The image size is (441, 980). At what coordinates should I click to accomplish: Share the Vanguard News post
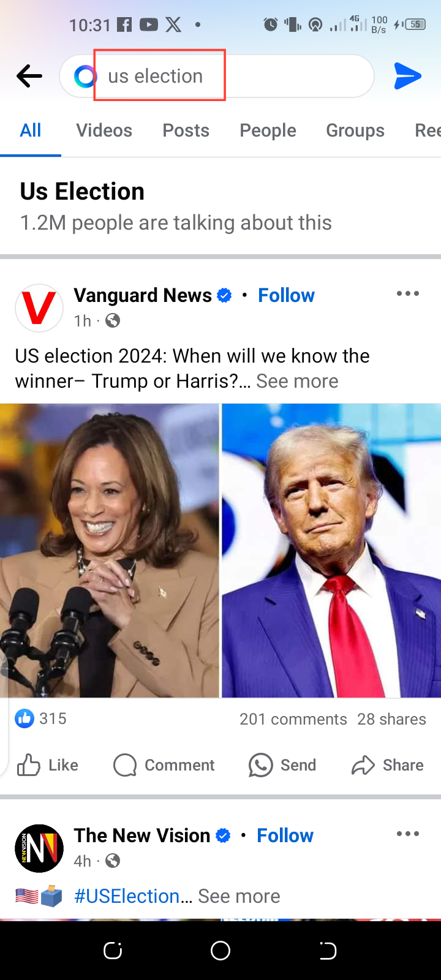click(388, 765)
